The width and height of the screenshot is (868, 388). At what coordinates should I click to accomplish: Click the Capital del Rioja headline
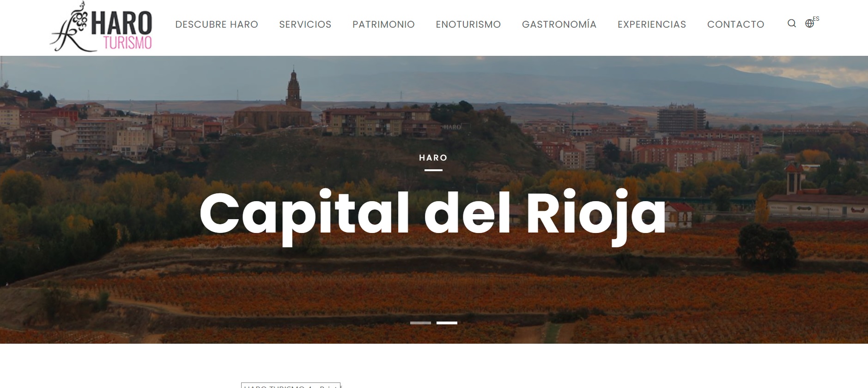point(433,214)
